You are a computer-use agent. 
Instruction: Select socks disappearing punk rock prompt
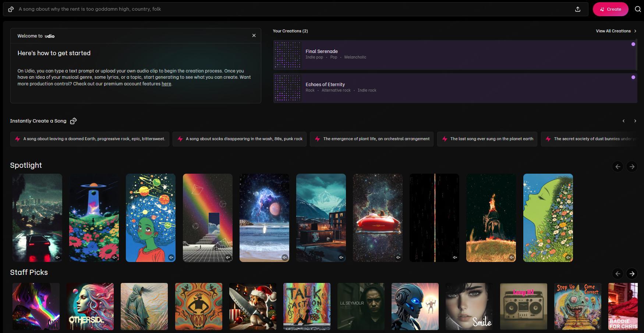coord(240,139)
